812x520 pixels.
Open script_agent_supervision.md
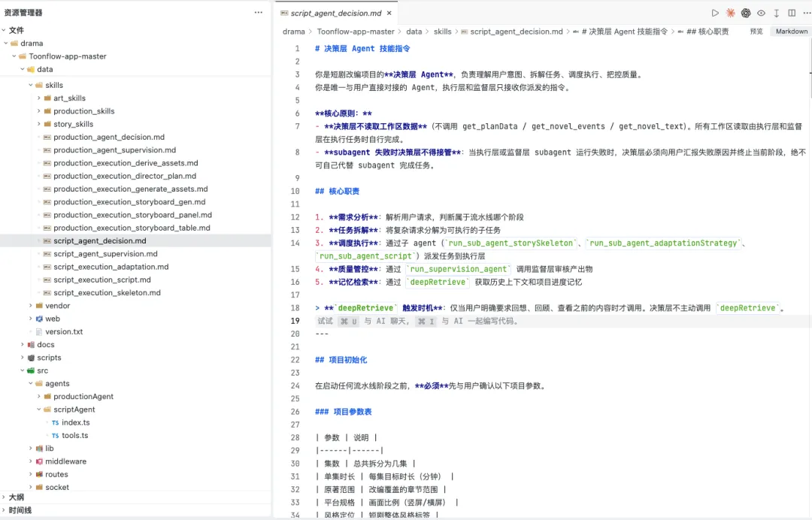coord(105,253)
